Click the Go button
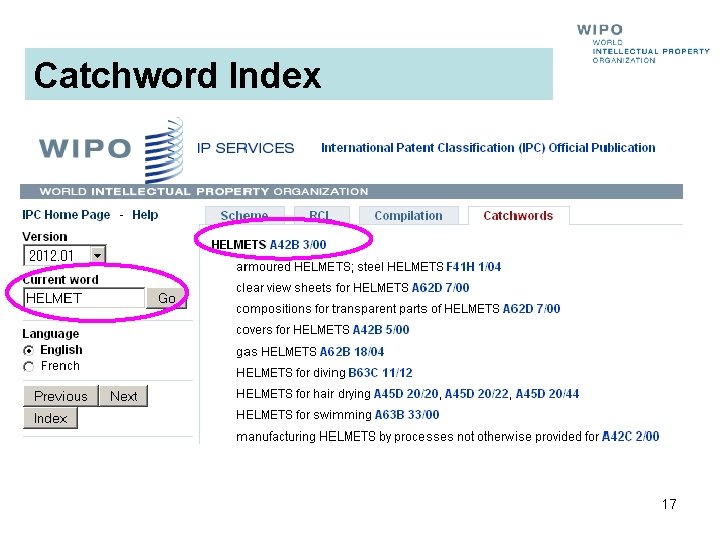The image size is (720, 540). (x=166, y=298)
